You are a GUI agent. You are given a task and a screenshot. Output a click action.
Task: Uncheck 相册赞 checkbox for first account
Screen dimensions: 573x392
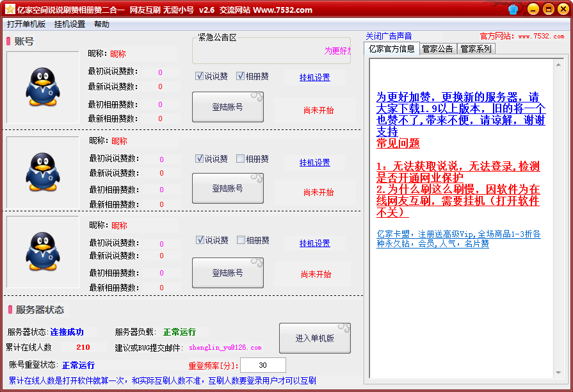point(241,76)
